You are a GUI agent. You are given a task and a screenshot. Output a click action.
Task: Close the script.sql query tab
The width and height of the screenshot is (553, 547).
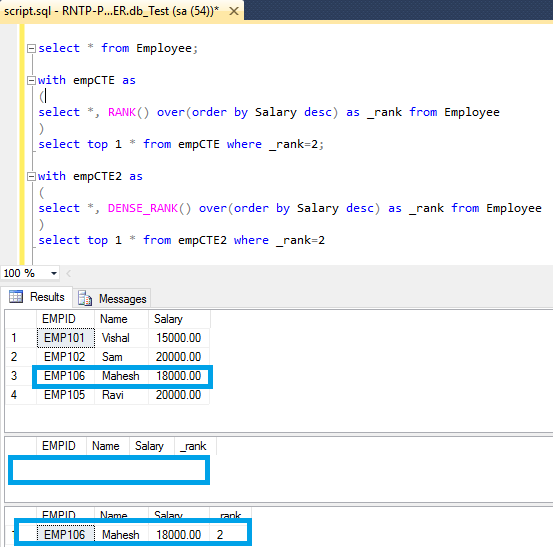tap(233, 11)
